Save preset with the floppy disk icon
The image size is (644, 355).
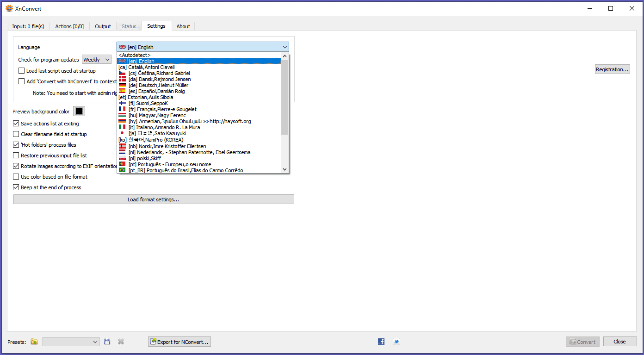(107, 342)
